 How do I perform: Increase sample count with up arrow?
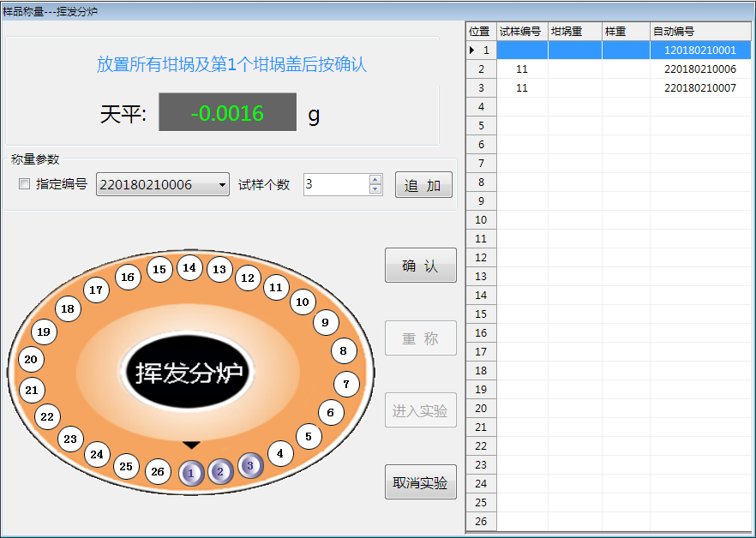point(375,179)
